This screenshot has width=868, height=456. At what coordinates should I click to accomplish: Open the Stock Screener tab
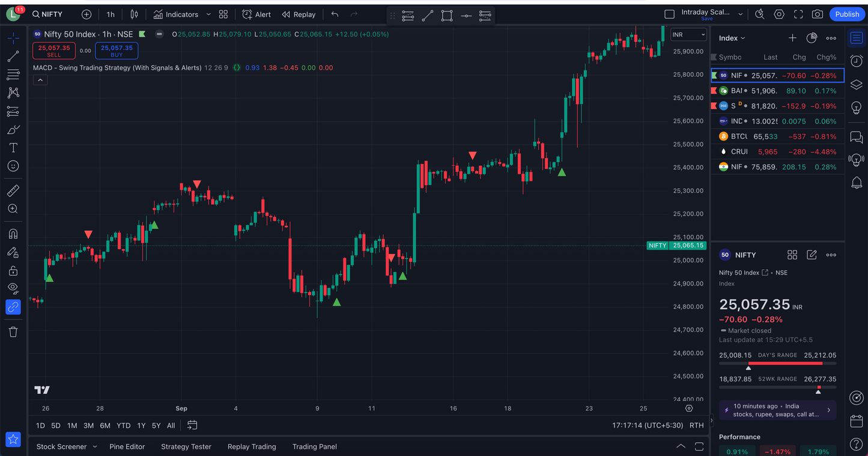point(61,446)
